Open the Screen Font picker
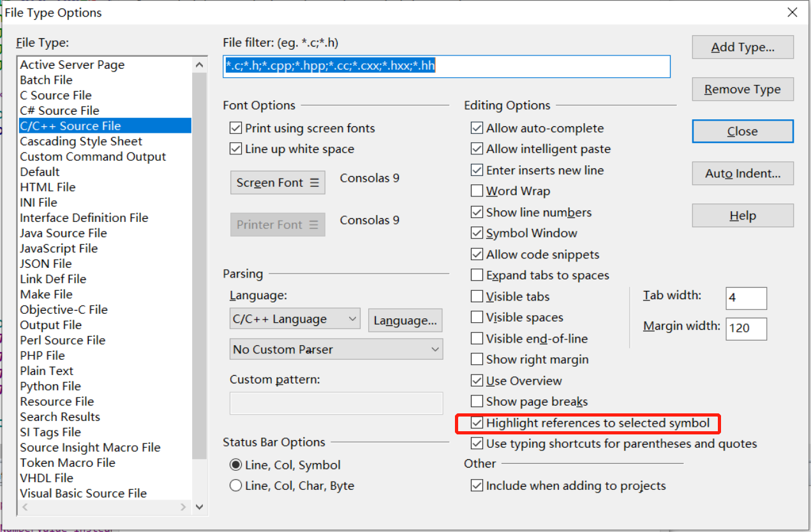Image resolution: width=811 pixels, height=532 pixels. click(278, 182)
